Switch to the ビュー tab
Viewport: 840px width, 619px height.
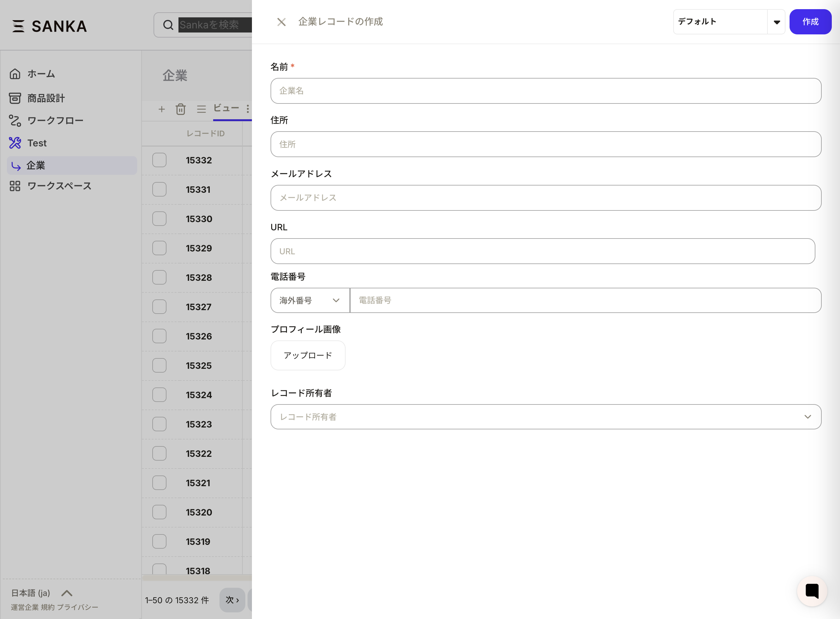click(x=226, y=109)
